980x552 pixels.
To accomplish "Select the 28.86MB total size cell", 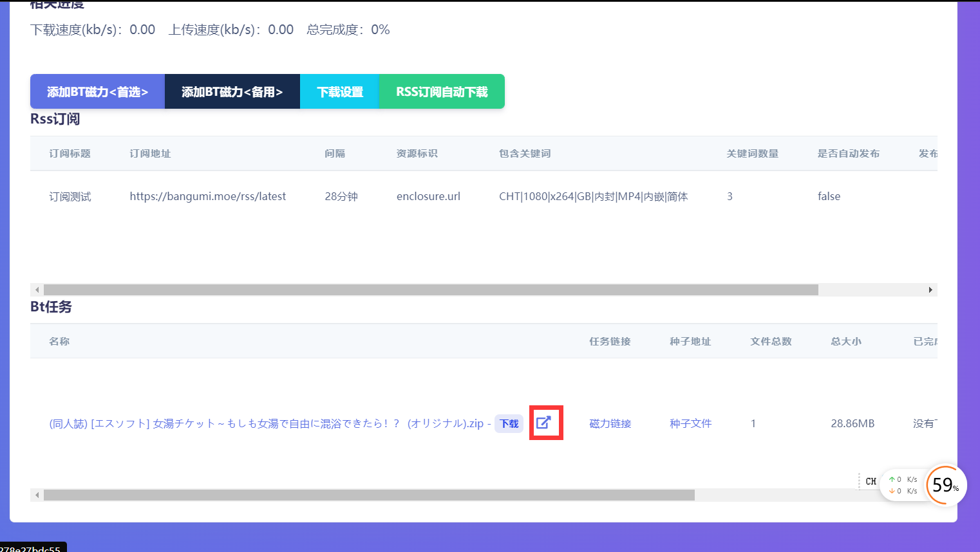I will [x=853, y=423].
